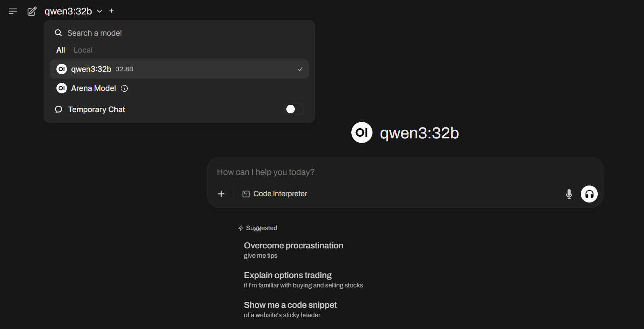
Task: Toggle the sidebar menu icon
Action: click(x=13, y=11)
